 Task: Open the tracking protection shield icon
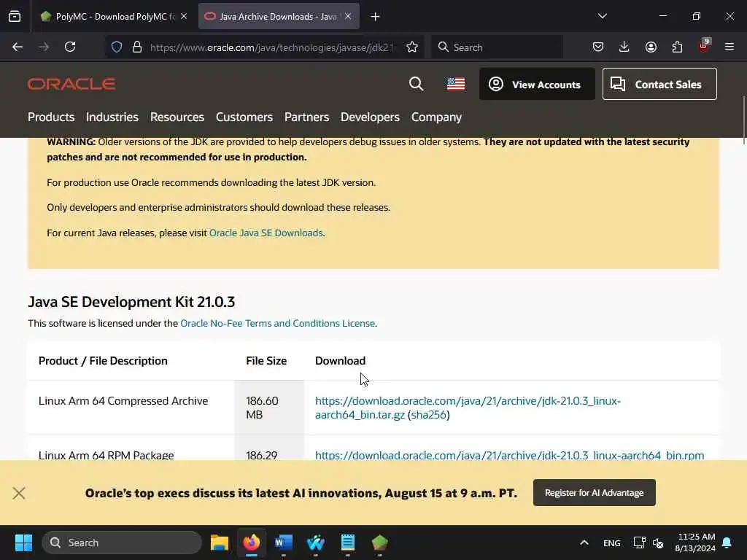pos(117,47)
